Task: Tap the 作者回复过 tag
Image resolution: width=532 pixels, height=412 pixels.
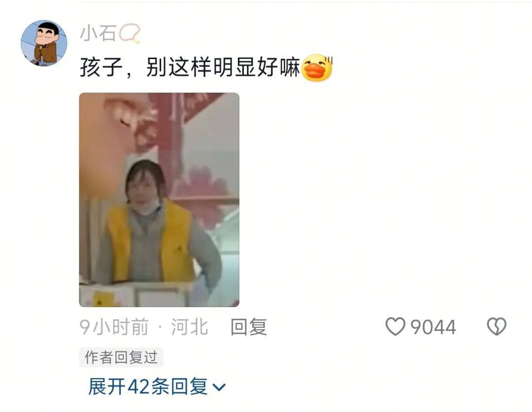Action: point(121,357)
